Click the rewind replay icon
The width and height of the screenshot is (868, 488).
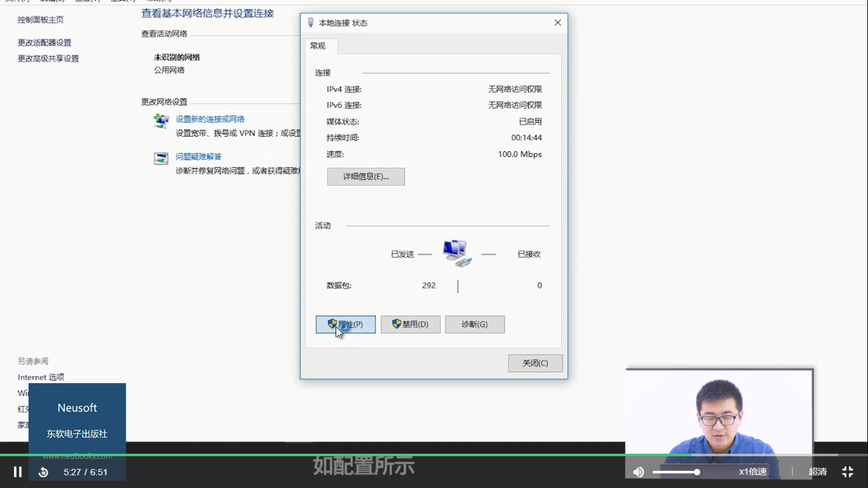pos(43,472)
